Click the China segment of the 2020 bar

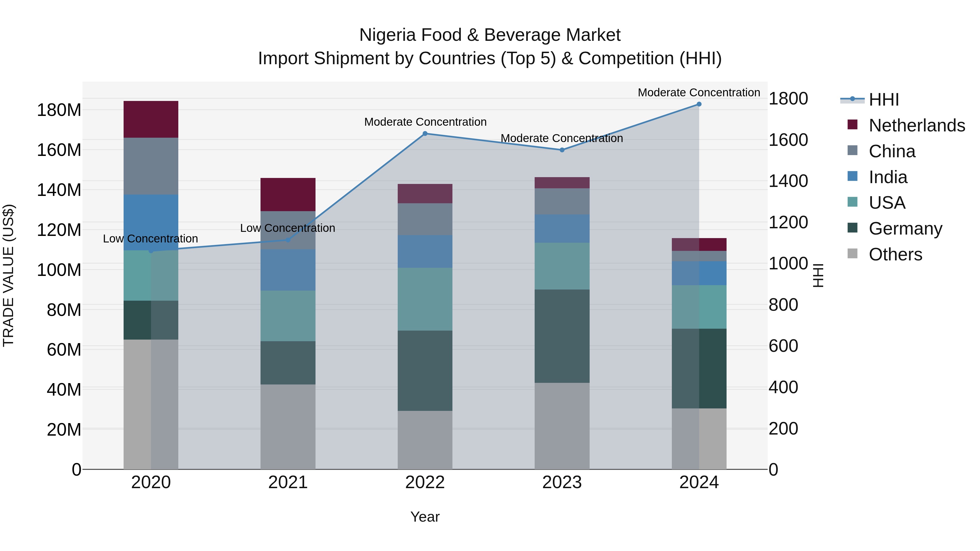point(151,166)
